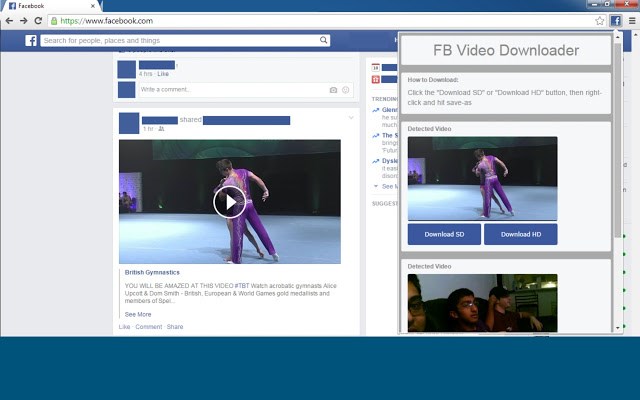Expand the post text with See More
640x400 pixels.
[138, 314]
